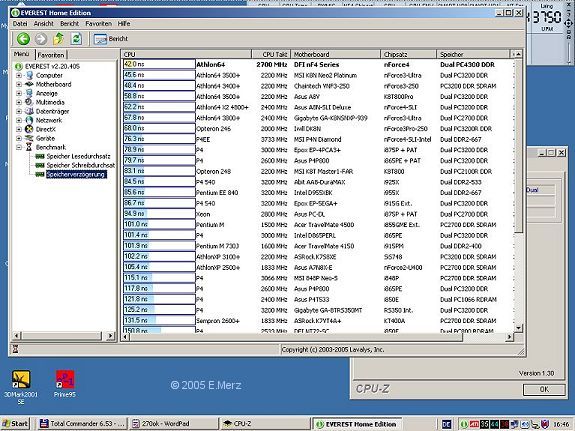Open the Bericht report button
The height and width of the screenshot is (431, 575).
pos(110,39)
